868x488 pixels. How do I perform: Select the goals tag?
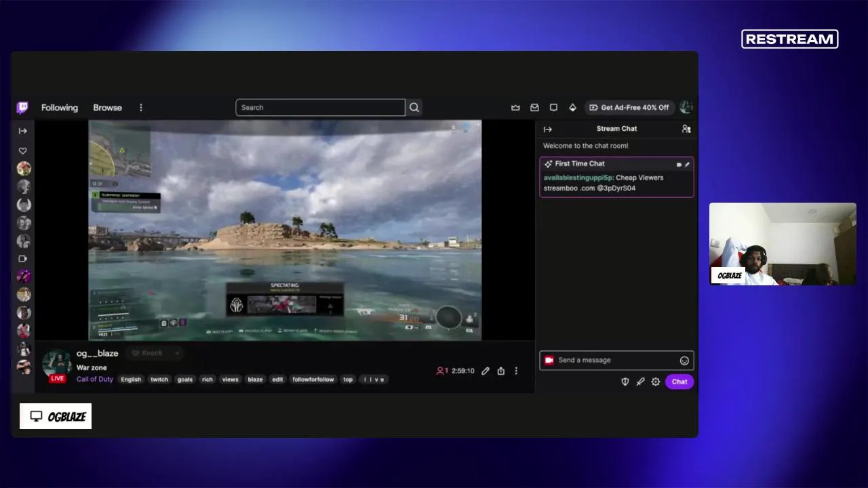click(x=185, y=380)
